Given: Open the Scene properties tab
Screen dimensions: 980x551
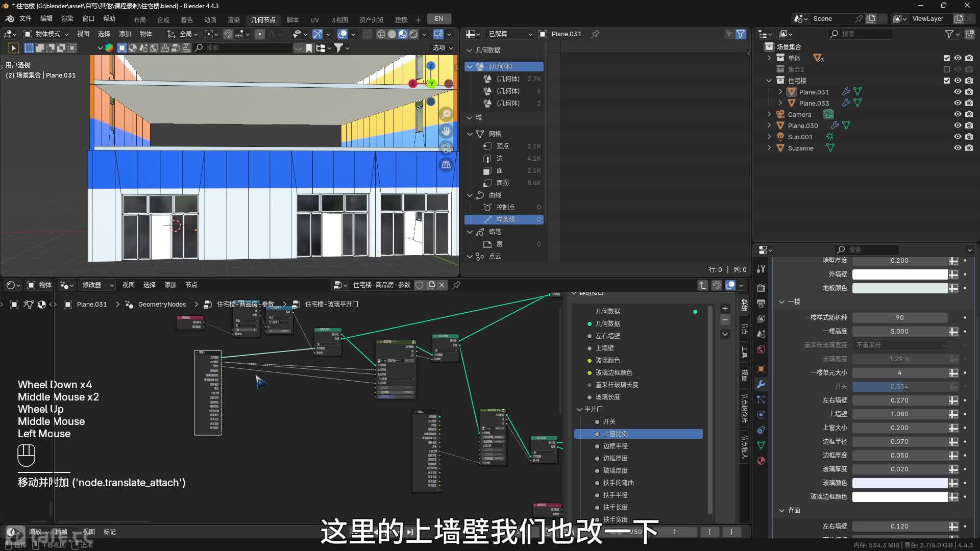Looking at the screenshot, I should click(761, 334).
